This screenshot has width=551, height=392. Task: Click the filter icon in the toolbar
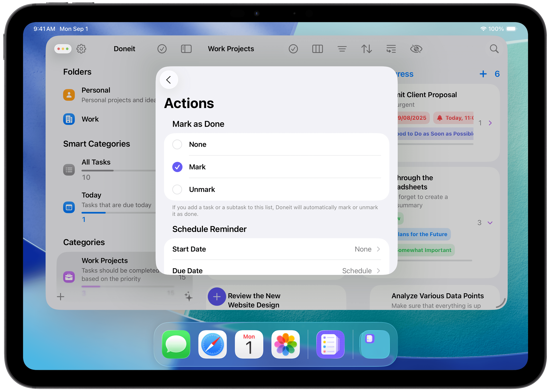[x=342, y=49]
